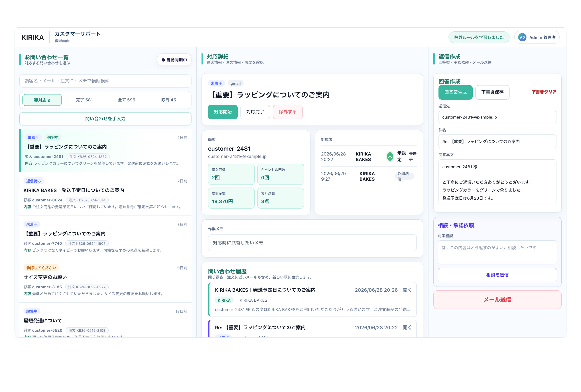Click the 下書きクリア link

(x=544, y=92)
